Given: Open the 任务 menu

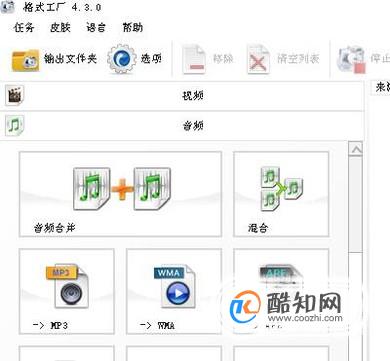Looking at the screenshot, I should [24, 27].
